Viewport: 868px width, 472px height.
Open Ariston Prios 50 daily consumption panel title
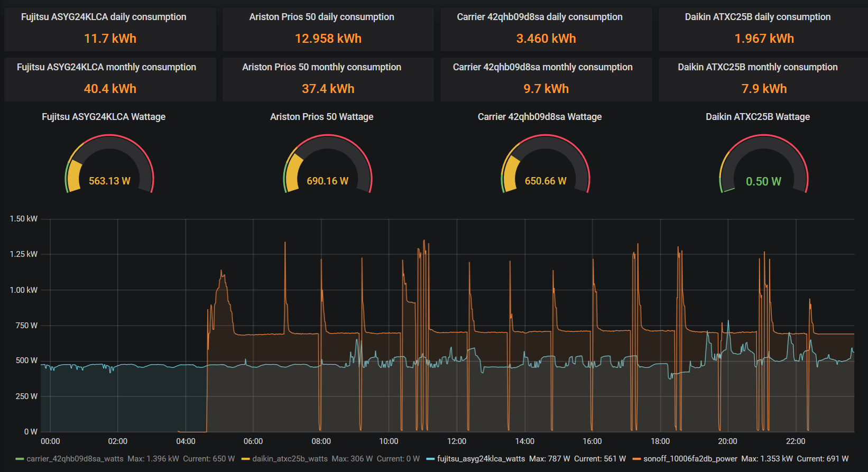click(x=321, y=17)
